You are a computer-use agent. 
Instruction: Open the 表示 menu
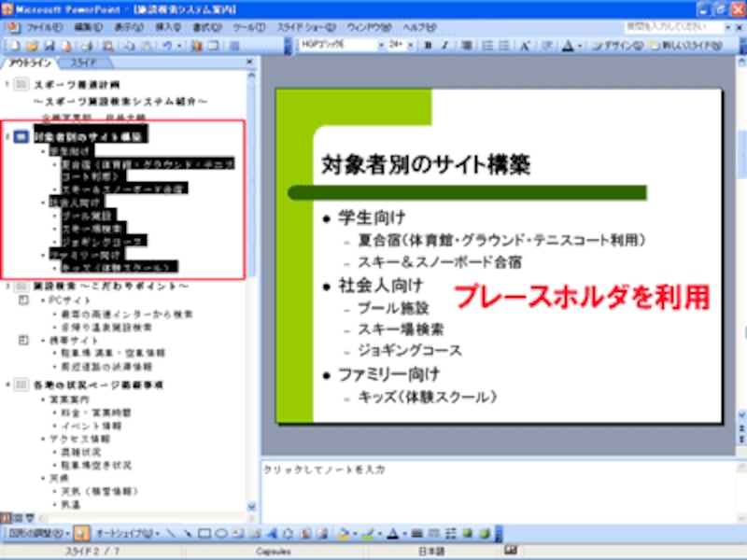point(129,27)
